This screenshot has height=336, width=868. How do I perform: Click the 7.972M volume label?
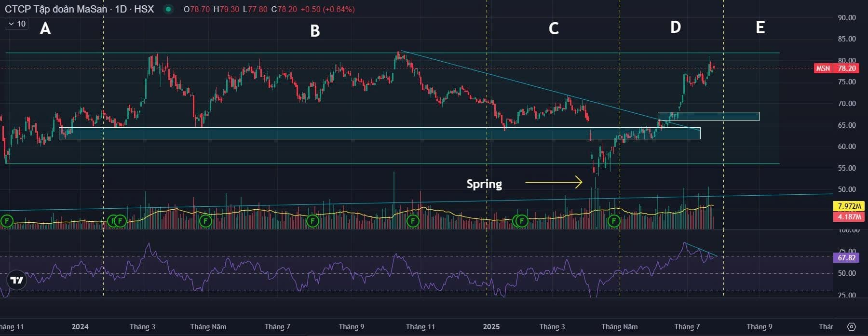pos(849,206)
